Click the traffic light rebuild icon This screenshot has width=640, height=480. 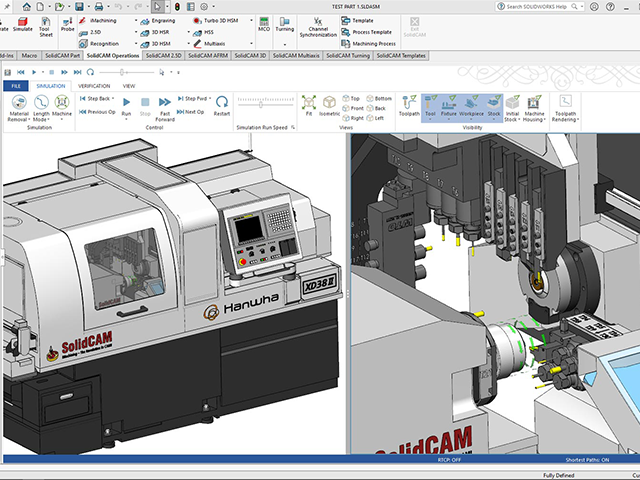(x=178, y=7)
